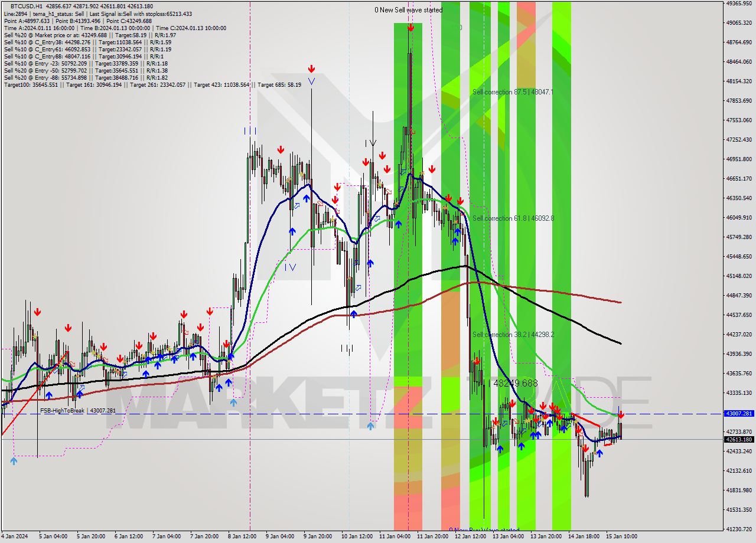Click the 43335.130 price axis value
This screenshot has width=756, height=543.
click(x=739, y=393)
